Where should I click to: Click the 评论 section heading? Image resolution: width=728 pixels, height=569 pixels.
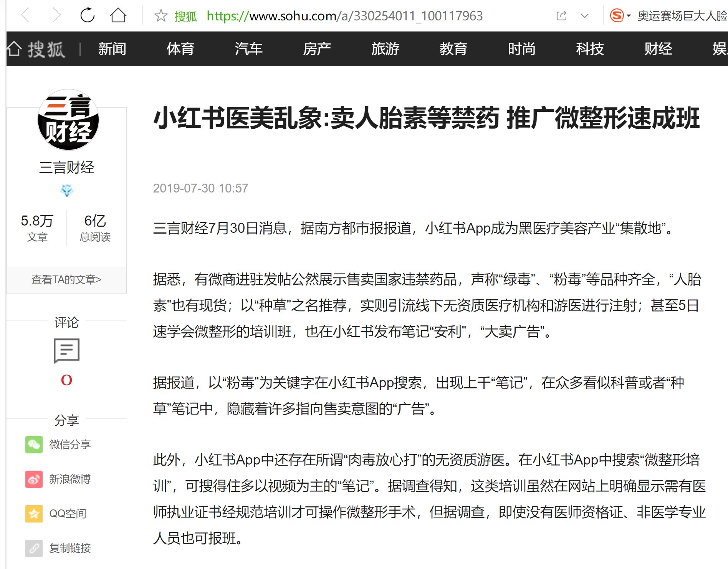66,322
